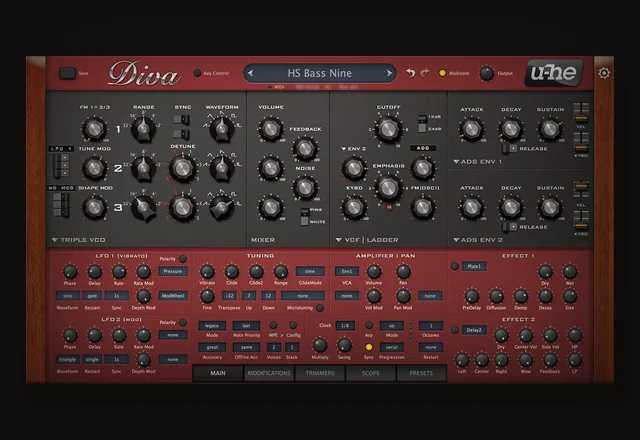Toggle the Multicore LED
The height and width of the screenshot is (440, 640).
coord(442,73)
